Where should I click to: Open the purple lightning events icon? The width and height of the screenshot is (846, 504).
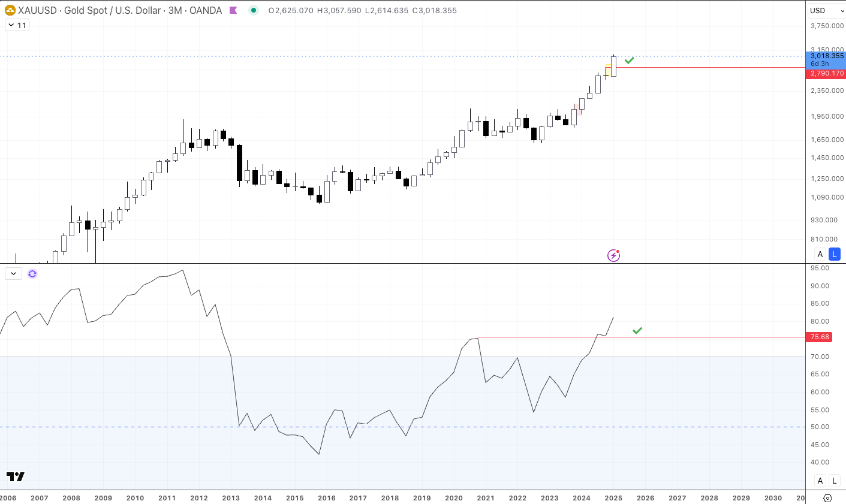tap(613, 256)
